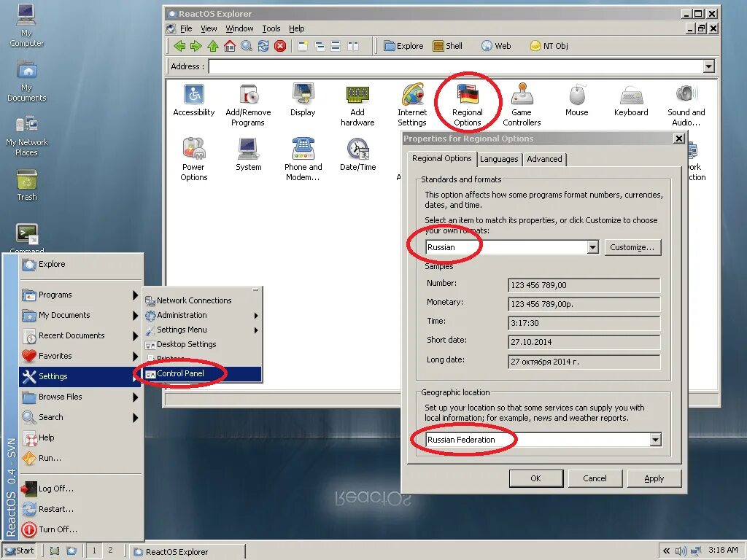Open the View menu

click(x=209, y=28)
